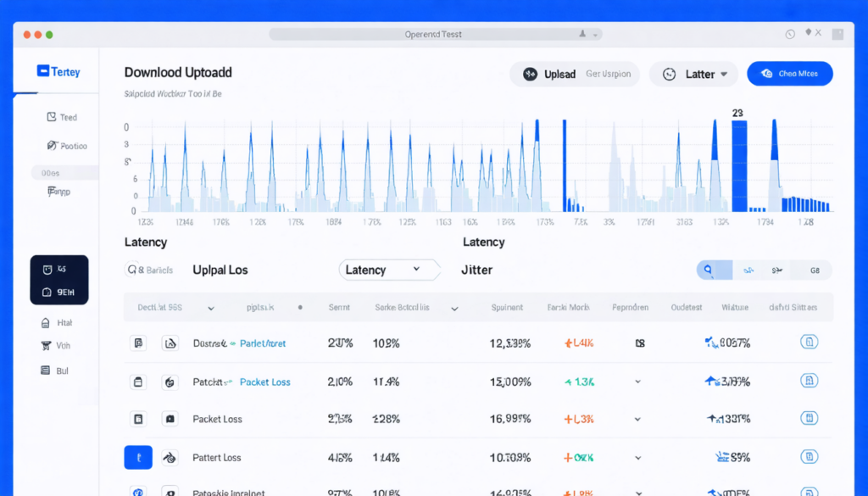Expand the first column header chevron

point(211,309)
